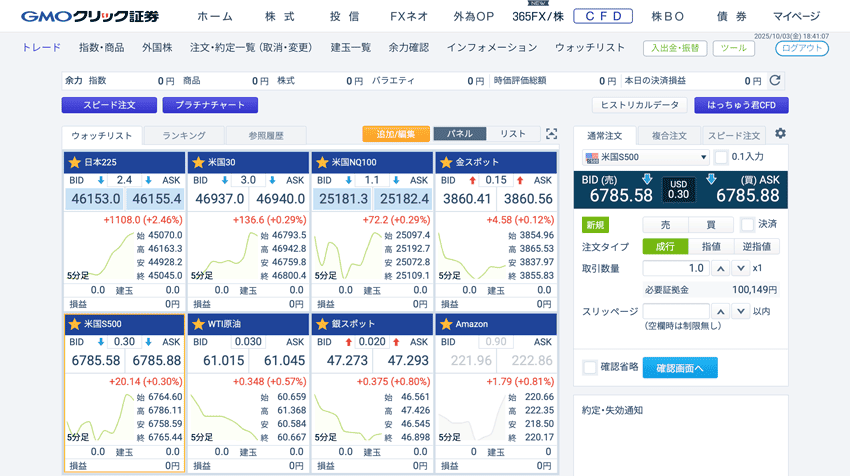Open the 米国S500 symbol dropdown

[645, 157]
